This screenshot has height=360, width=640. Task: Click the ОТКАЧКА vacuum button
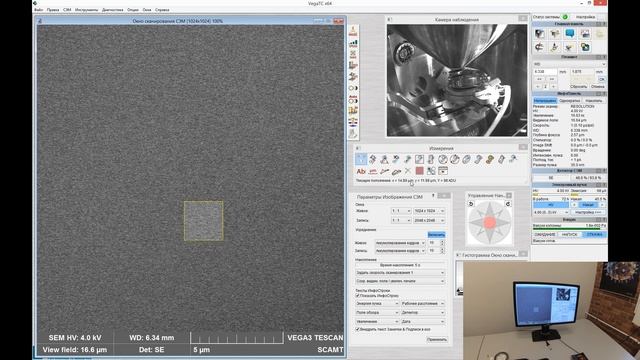(594, 235)
